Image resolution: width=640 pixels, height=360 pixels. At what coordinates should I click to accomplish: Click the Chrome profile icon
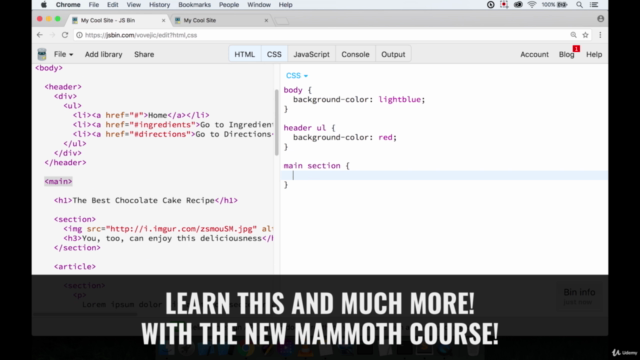coord(600,19)
